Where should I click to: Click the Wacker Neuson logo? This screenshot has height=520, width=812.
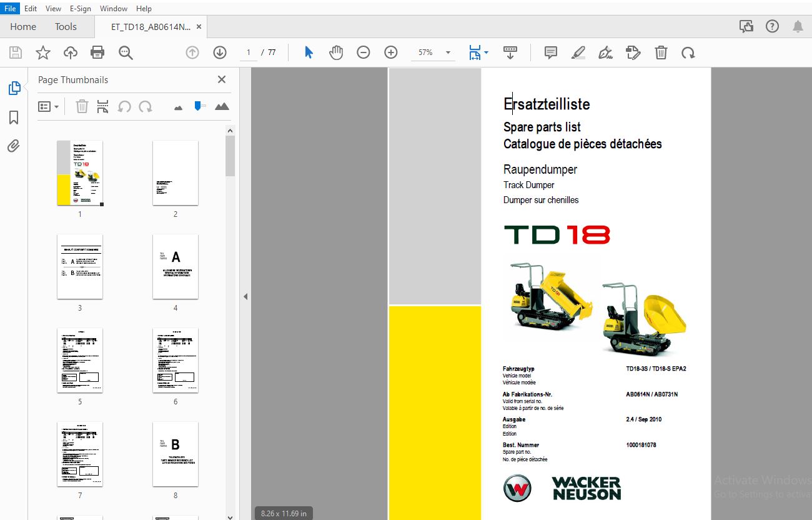[562, 488]
